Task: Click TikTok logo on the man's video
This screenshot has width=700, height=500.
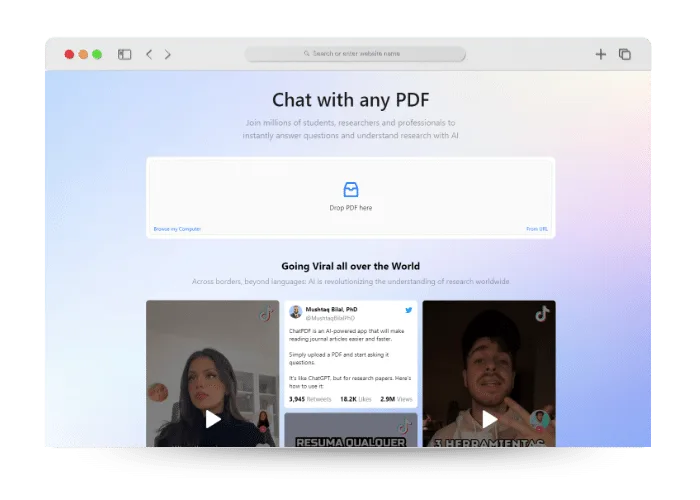Action: tap(542, 314)
